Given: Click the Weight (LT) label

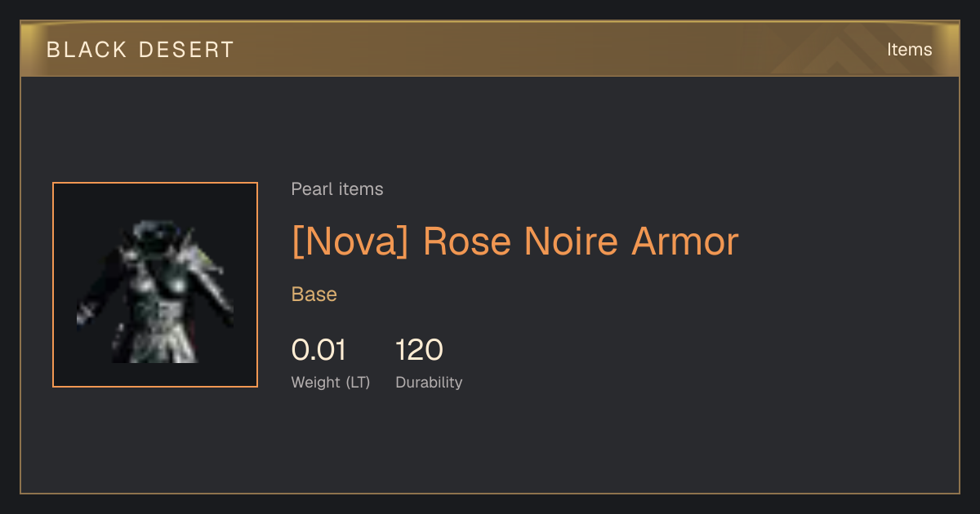Looking at the screenshot, I should [x=331, y=382].
